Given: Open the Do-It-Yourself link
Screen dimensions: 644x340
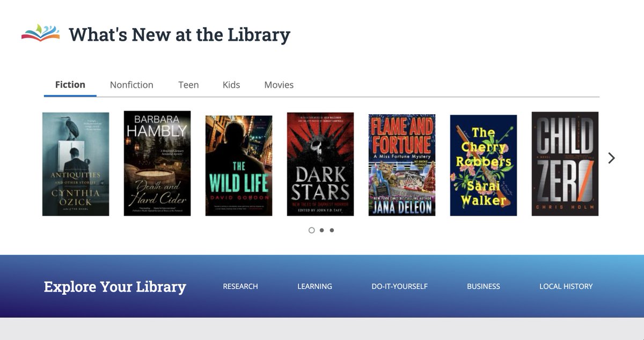Looking at the screenshot, I should (x=400, y=286).
